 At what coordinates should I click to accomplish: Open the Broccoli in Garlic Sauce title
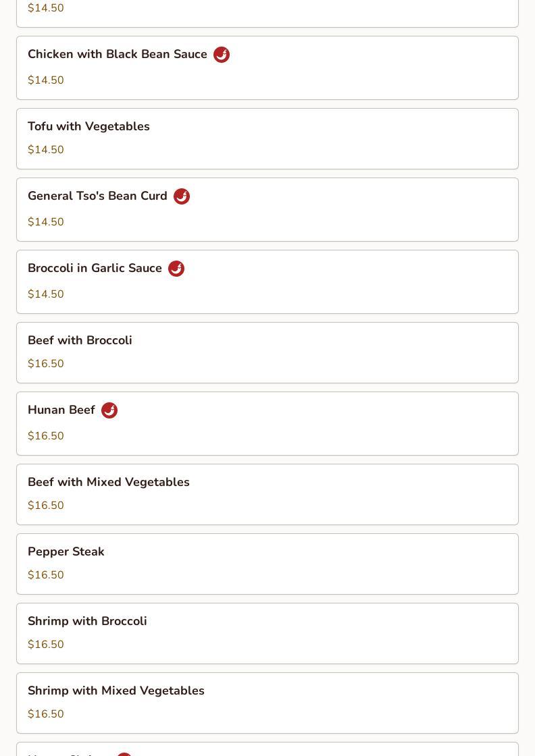coord(95,268)
